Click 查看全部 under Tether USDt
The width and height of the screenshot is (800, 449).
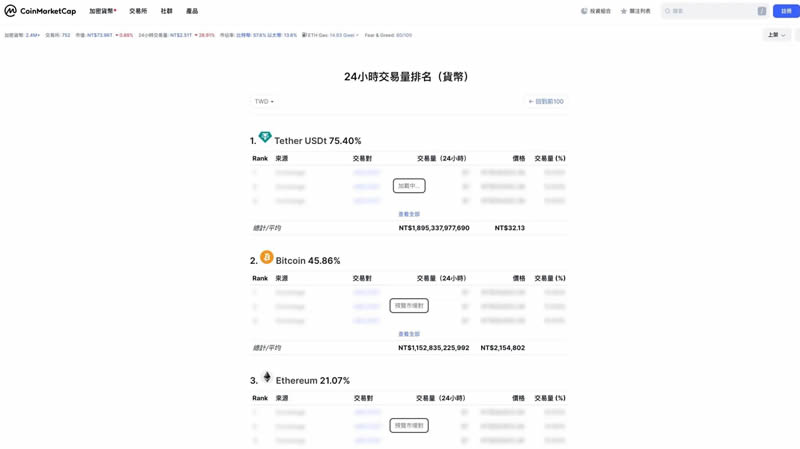pos(409,214)
